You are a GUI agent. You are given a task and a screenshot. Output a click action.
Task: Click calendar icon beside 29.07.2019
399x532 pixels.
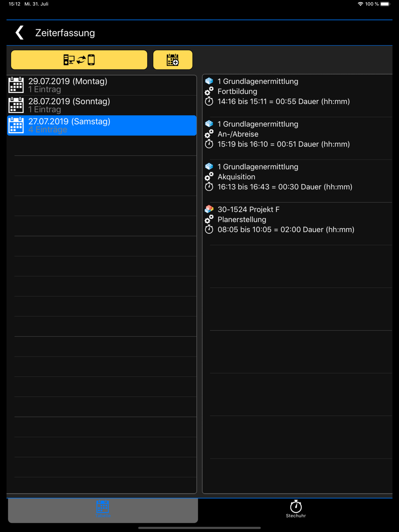pos(16,85)
